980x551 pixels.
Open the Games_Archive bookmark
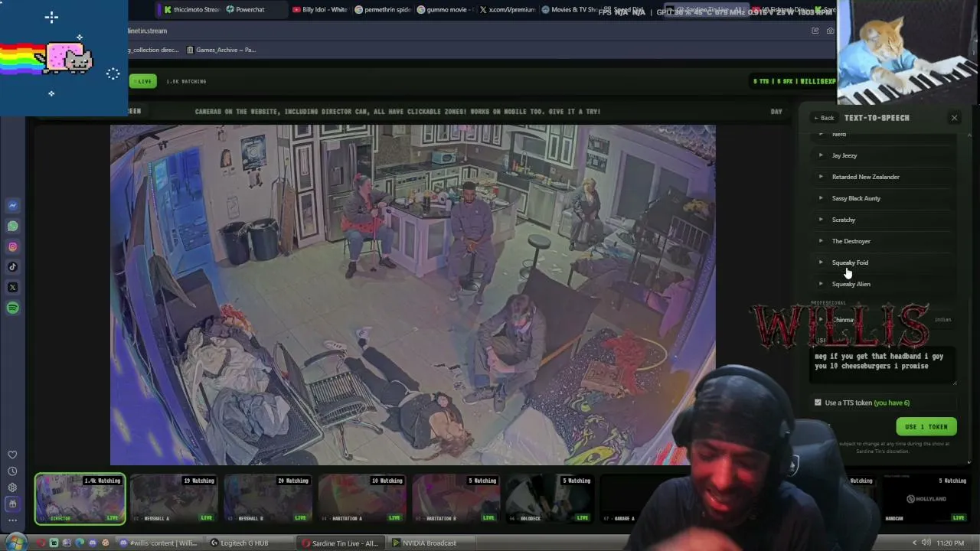tap(220, 50)
